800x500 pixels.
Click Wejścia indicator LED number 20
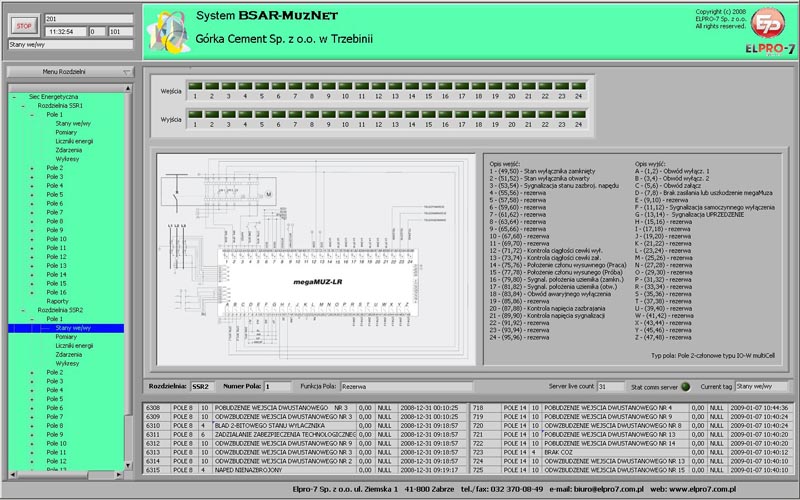coord(512,86)
